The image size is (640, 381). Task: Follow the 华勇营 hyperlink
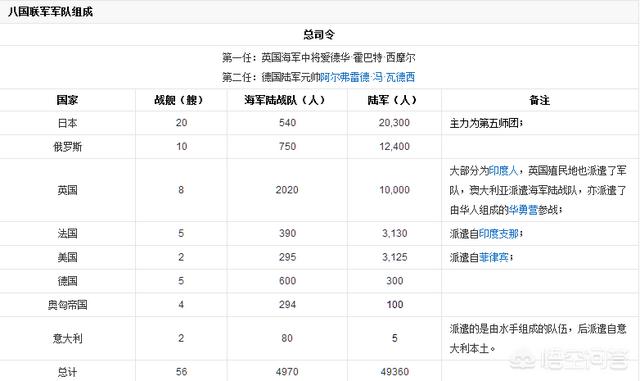pyautogui.click(x=523, y=210)
